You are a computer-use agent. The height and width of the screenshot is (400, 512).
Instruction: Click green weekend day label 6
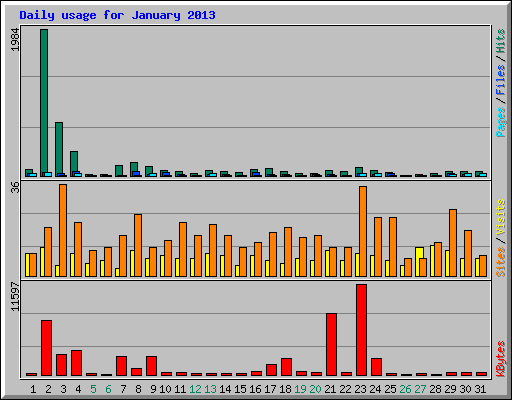pyautogui.click(x=108, y=389)
